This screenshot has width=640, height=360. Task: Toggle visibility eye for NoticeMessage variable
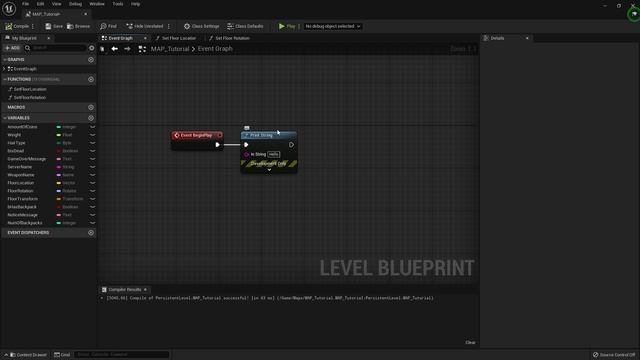(x=92, y=215)
